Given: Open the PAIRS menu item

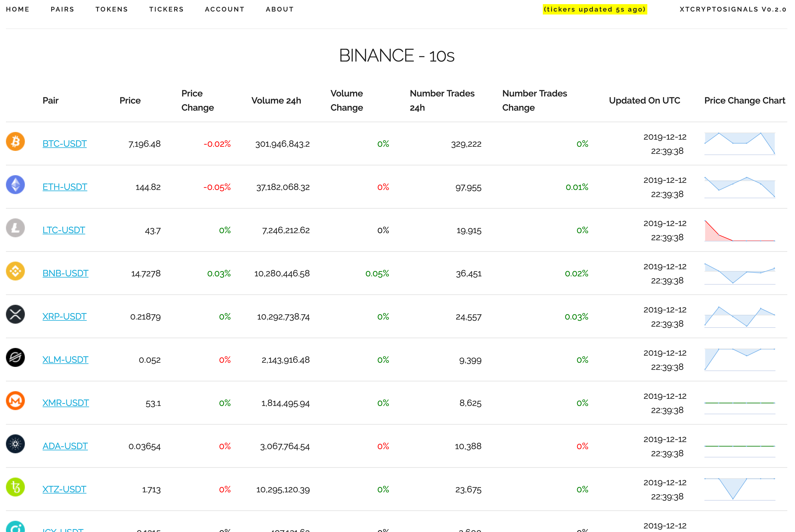Looking at the screenshot, I should pyautogui.click(x=62, y=9).
